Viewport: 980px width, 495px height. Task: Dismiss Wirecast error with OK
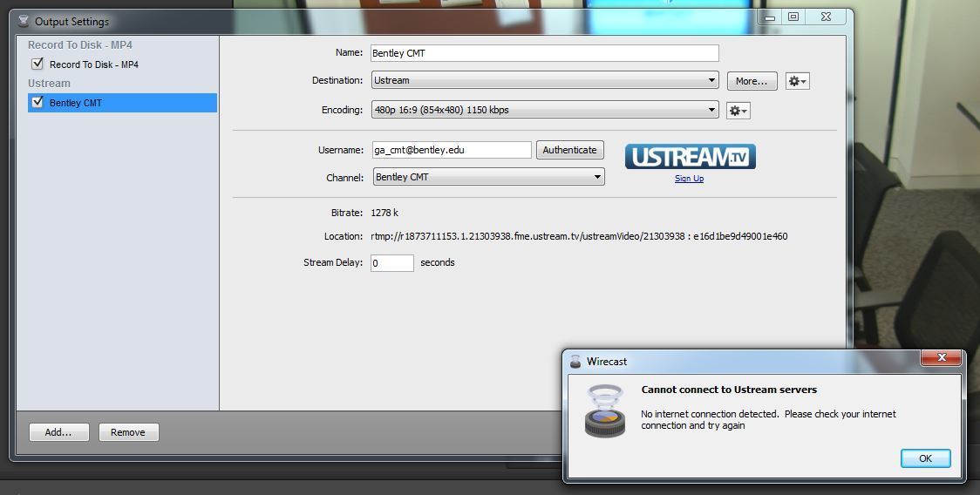coord(925,458)
